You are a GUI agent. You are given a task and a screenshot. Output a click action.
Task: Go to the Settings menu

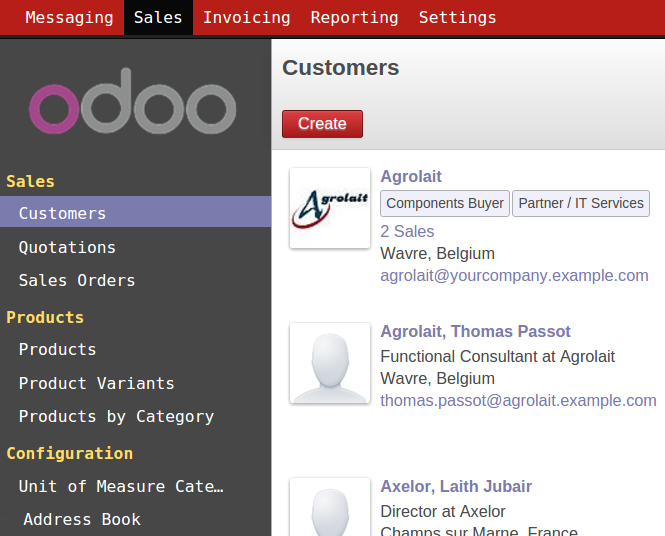tap(457, 17)
